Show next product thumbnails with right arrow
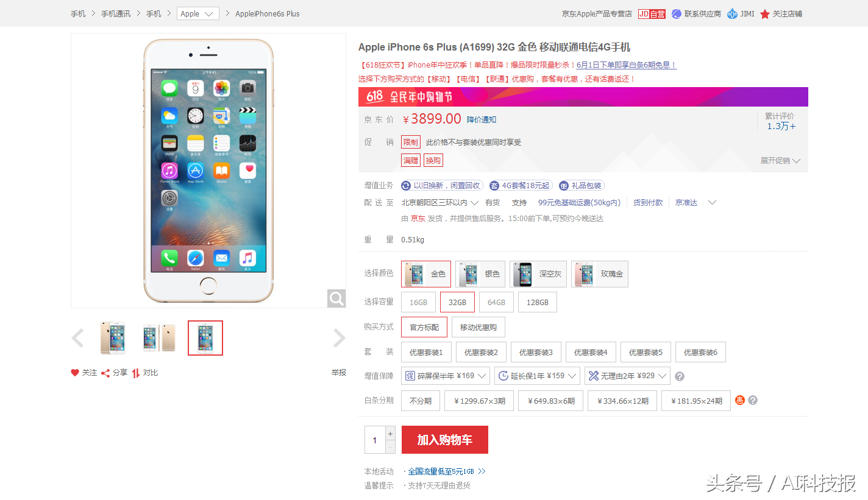This screenshot has width=868, height=500. (x=340, y=338)
